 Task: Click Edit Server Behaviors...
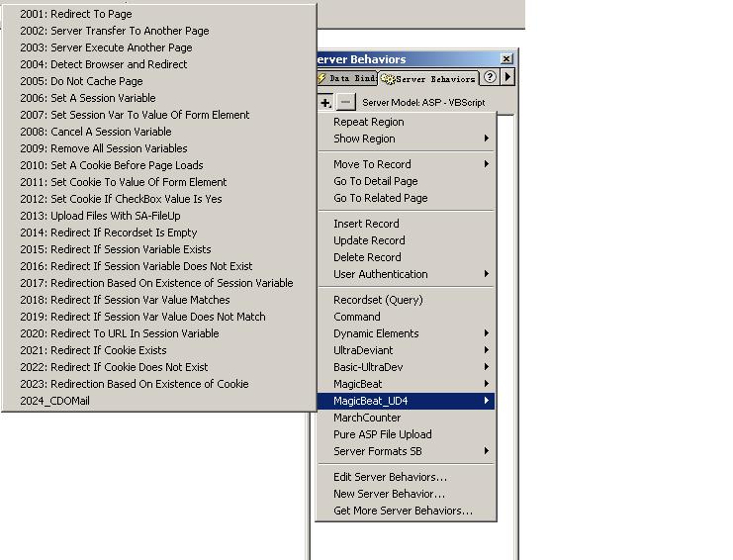(x=390, y=477)
